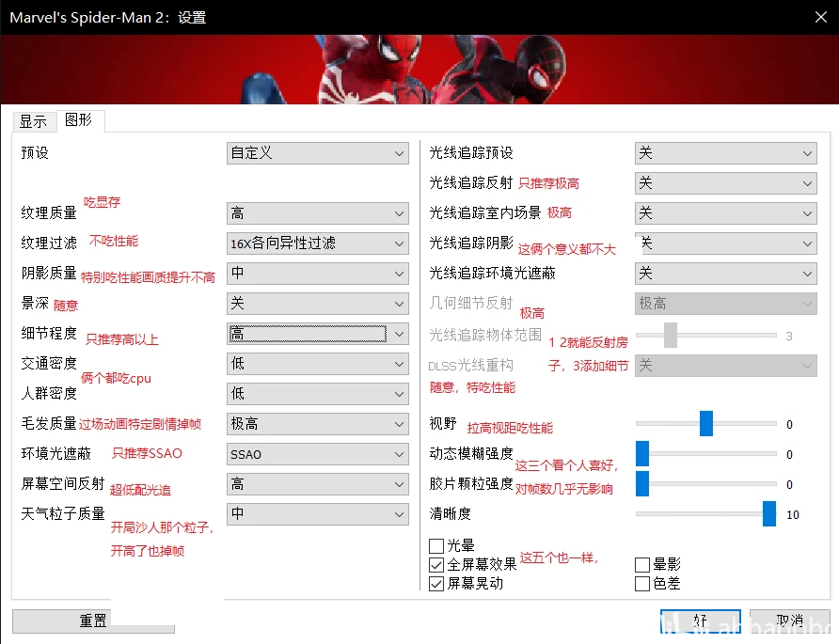Click the 胶片颗粒强度 slider handle
The height and width of the screenshot is (644, 839).
tap(642, 483)
